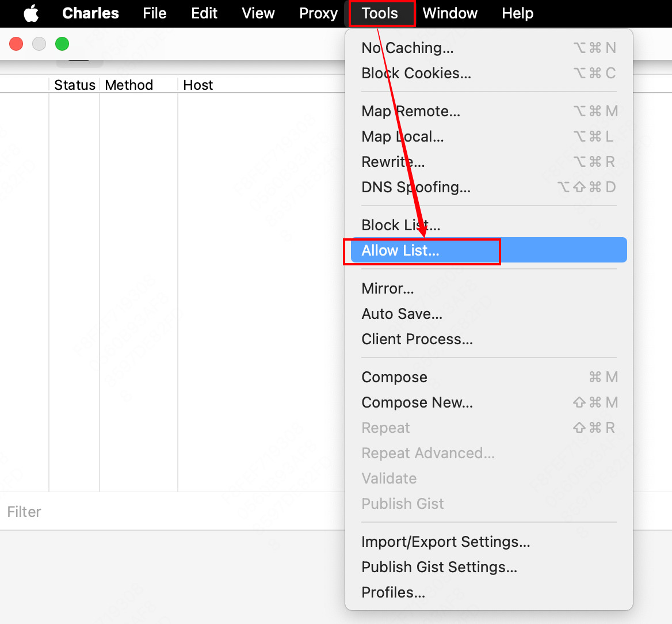Viewport: 672px width, 624px height.
Task: Open Profiles... menu item
Action: point(488,592)
